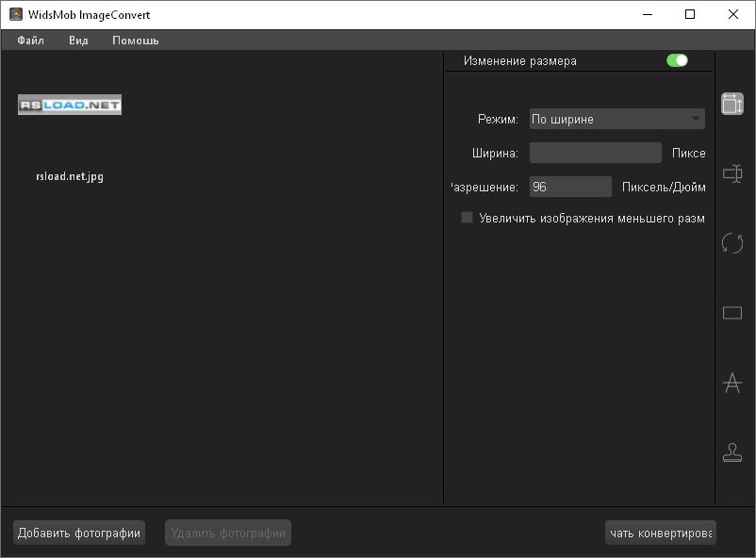Open the Помощь menu
This screenshot has height=558, width=756.
[x=134, y=40]
